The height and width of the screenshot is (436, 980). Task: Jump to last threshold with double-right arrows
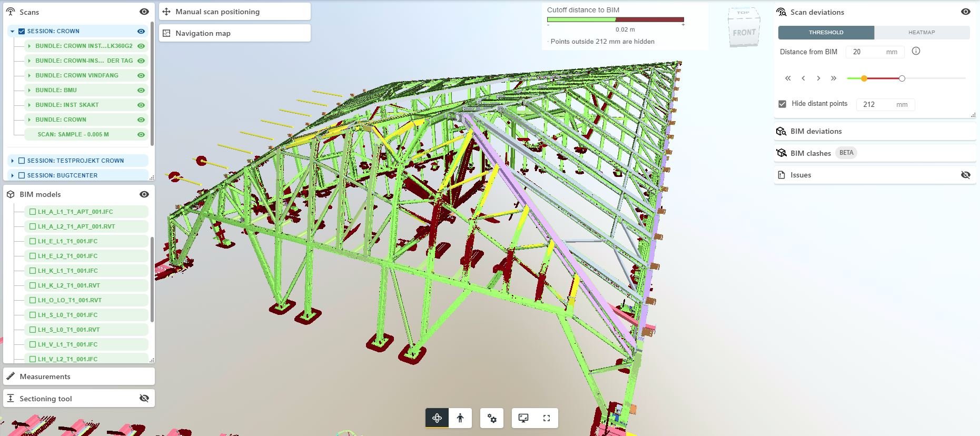(x=834, y=78)
